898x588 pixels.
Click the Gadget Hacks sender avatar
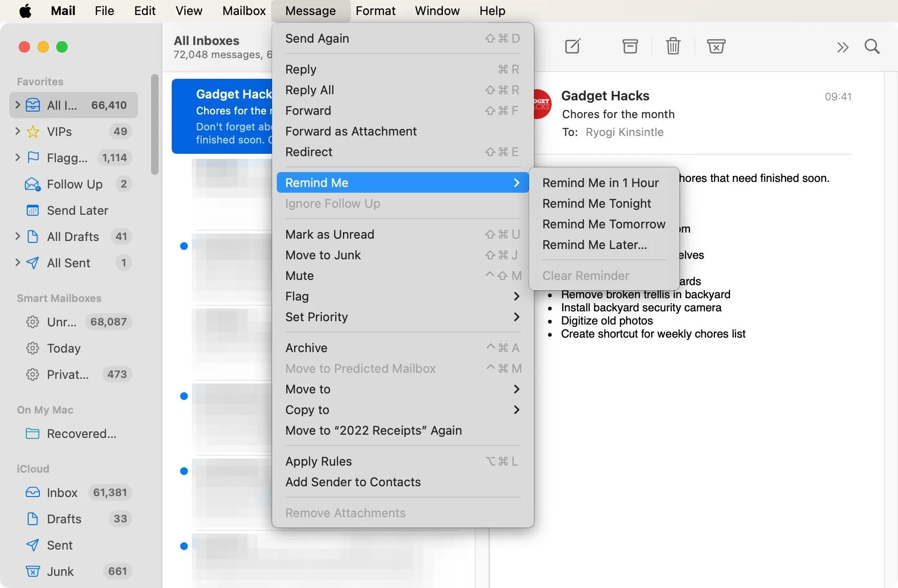543,104
